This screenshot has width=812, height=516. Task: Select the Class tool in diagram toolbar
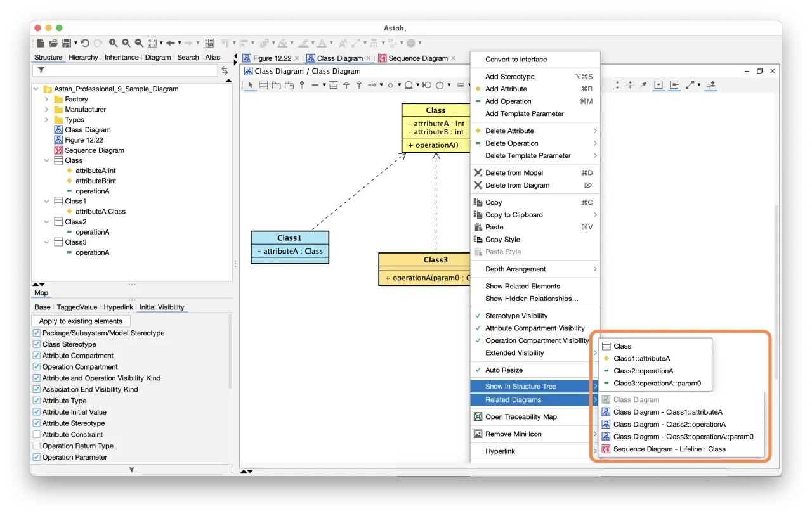[x=264, y=85]
